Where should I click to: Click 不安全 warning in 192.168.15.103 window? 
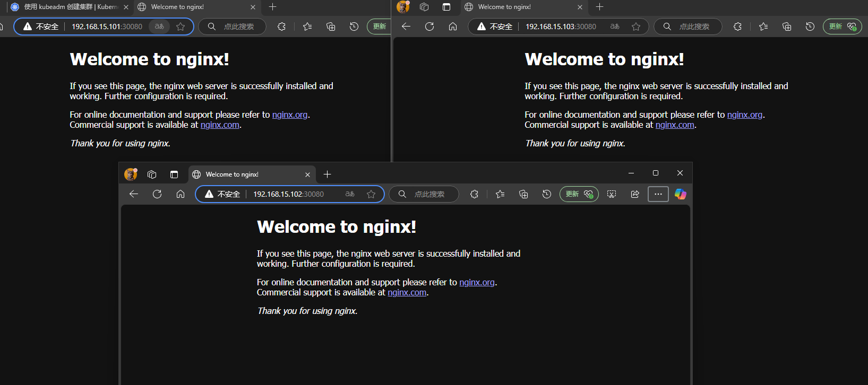pos(495,27)
